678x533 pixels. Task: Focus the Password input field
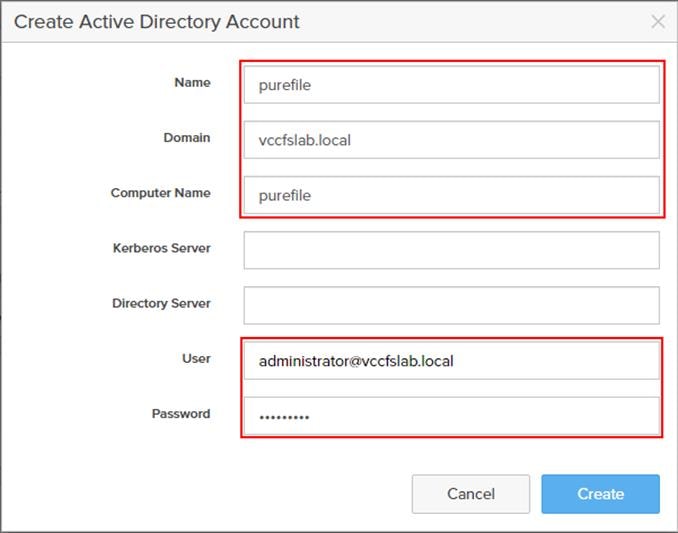[x=451, y=416]
